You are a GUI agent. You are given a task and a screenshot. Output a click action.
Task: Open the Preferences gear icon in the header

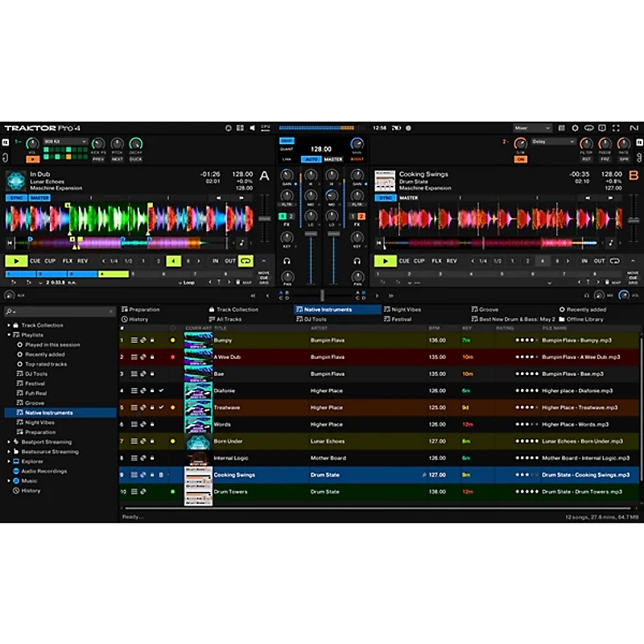(575, 128)
